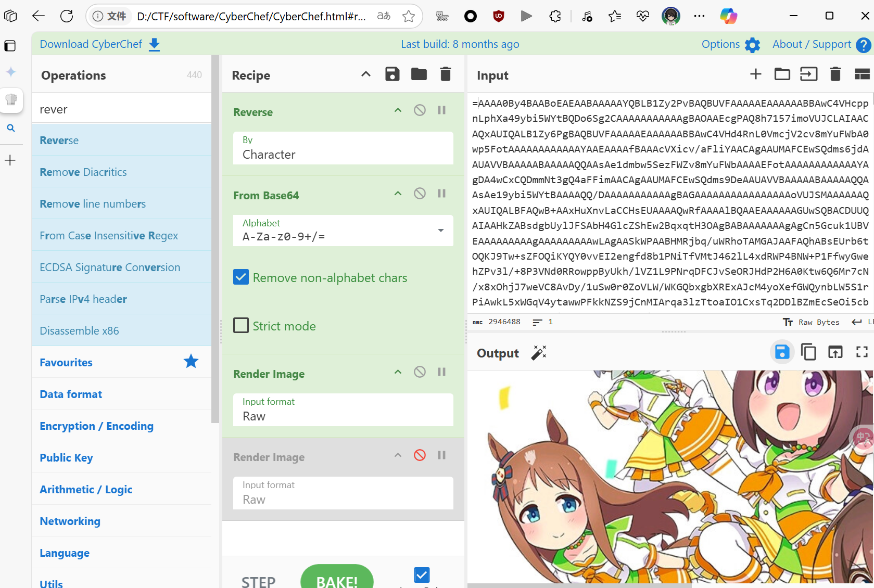Expand the Arithmetic / Logic category
The height and width of the screenshot is (588, 874).
[x=121, y=489]
